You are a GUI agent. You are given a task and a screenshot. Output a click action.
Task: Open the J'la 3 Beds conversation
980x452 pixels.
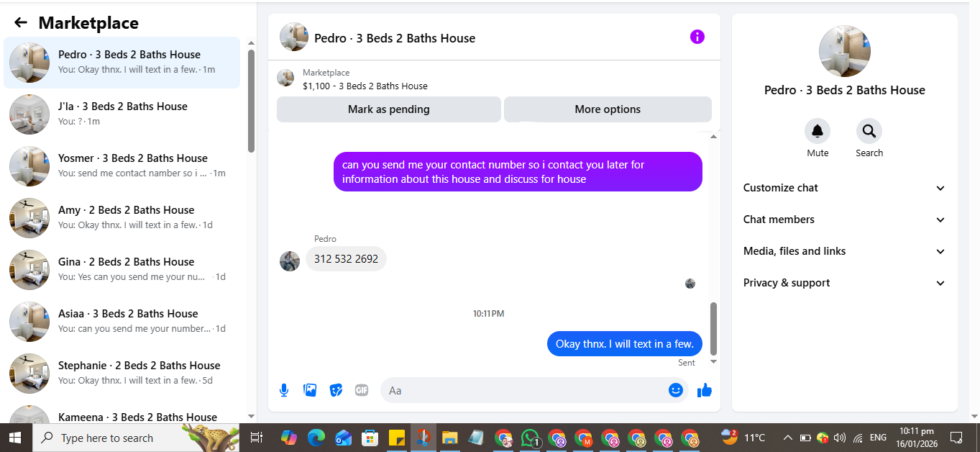point(122,114)
